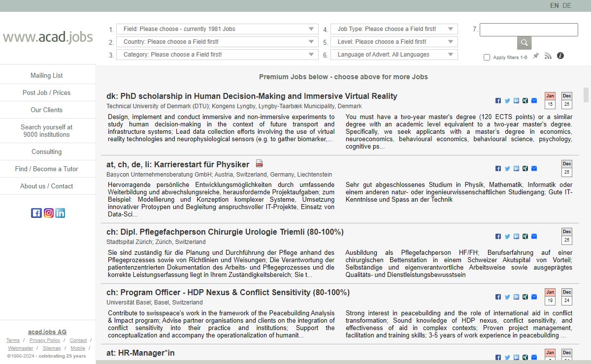Open the Privacy Policy footer link
The width and height of the screenshot is (591, 364).
click(45, 340)
